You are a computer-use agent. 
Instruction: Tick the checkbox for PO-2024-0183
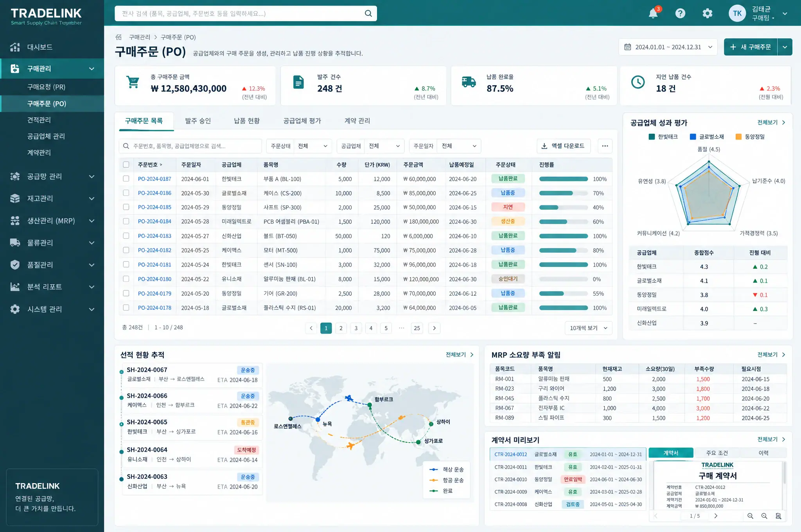pos(126,236)
